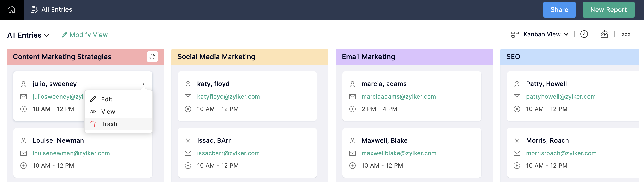The height and width of the screenshot is (182, 644).
Task: Click the export arrow icon in the toolbar
Action: [604, 34]
